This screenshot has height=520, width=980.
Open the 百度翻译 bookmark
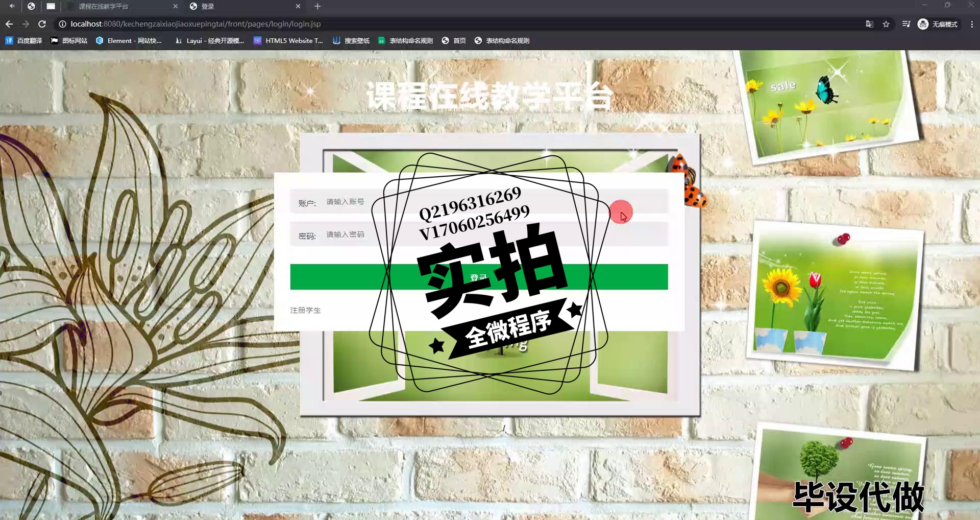click(23, 40)
